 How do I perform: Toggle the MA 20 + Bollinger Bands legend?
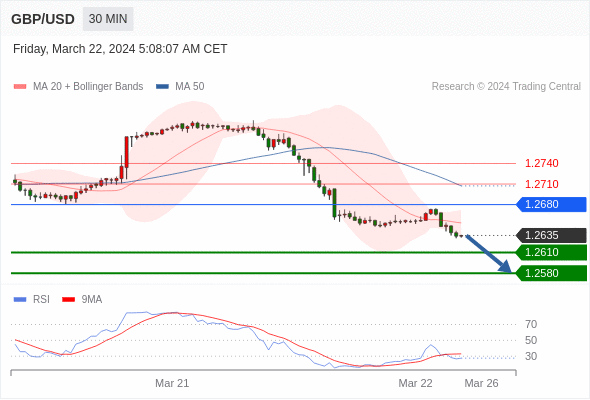[78, 87]
